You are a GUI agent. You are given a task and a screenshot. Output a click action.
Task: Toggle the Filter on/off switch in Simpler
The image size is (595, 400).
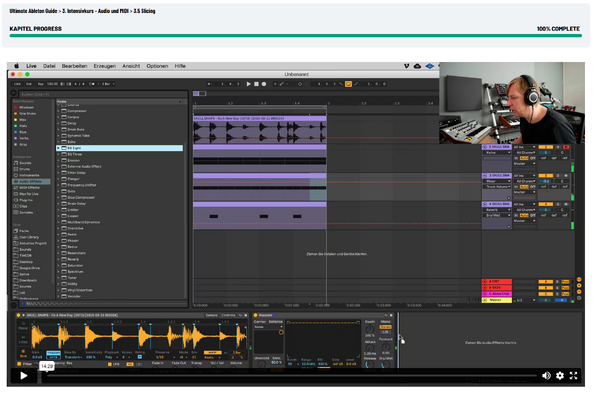coord(19,364)
